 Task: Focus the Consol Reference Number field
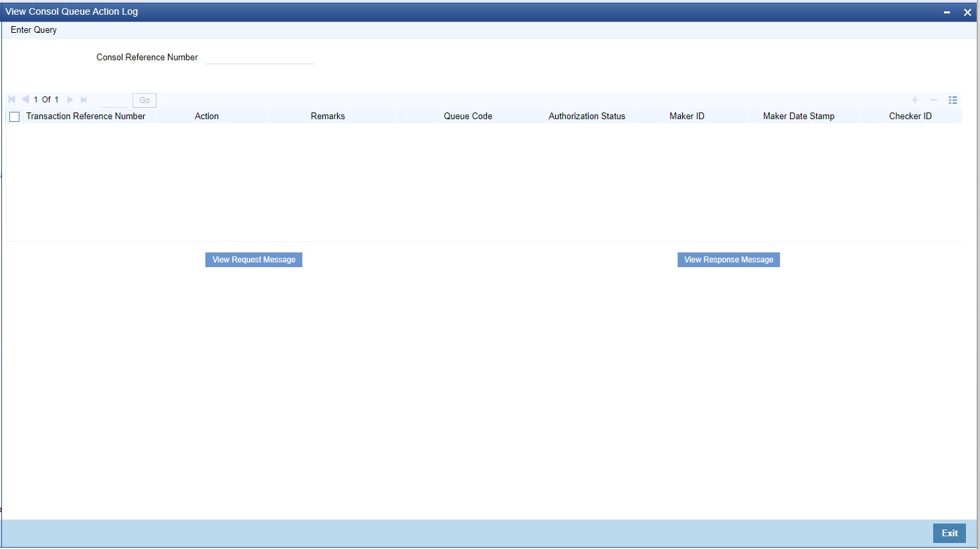click(x=260, y=58)
